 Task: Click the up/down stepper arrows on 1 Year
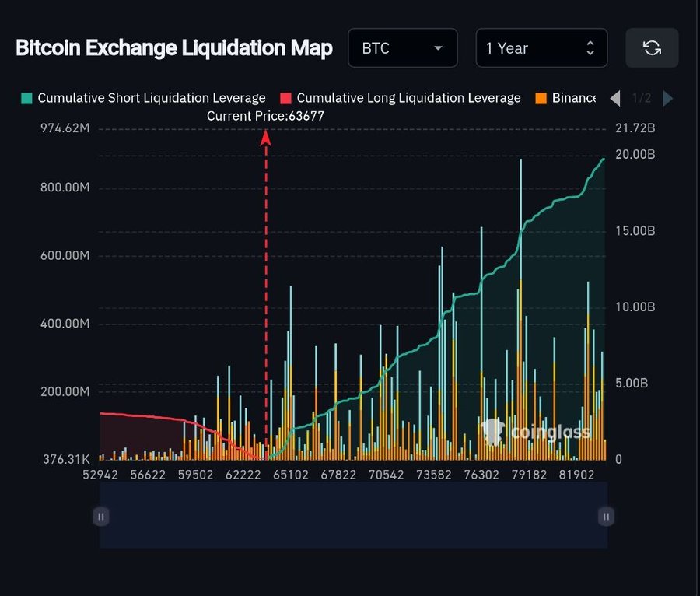[590, 47]
